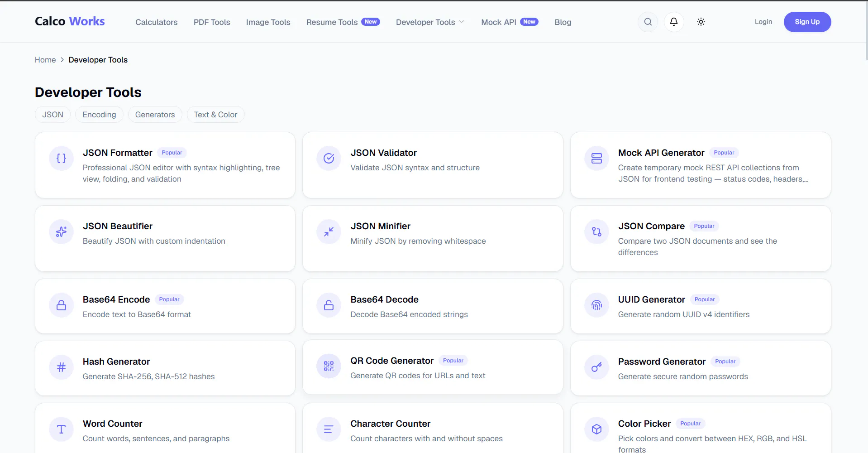The height and width of the screenshot is (453, 868).
Task: Filter by the Encoding category chip
Action: pyautogui.click(x=99, y=115)
